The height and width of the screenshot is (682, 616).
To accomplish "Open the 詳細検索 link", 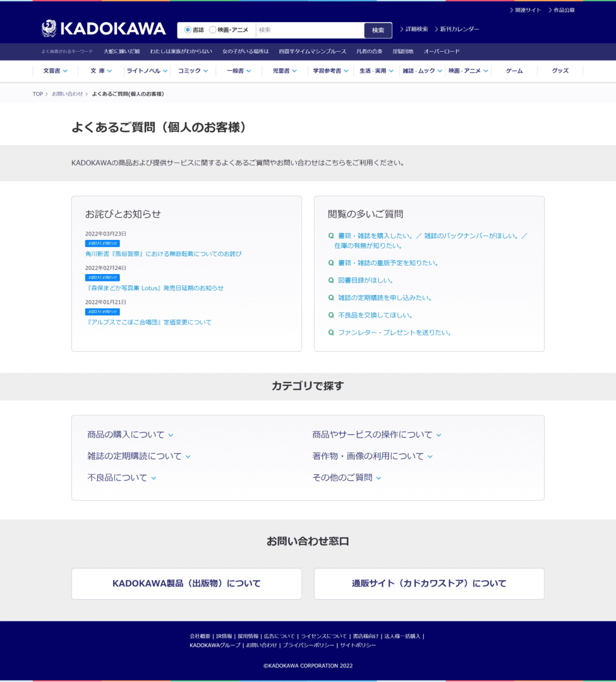I will coord(414,29).
